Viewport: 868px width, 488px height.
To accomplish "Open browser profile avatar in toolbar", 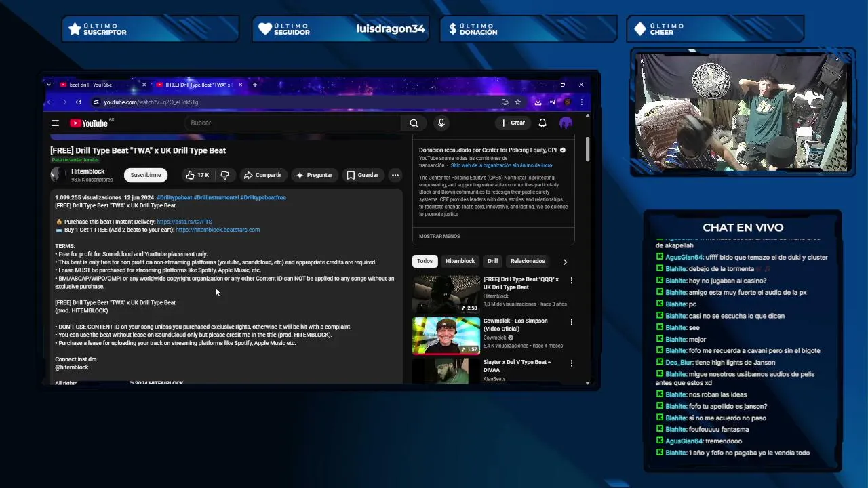I will [568, 102].
